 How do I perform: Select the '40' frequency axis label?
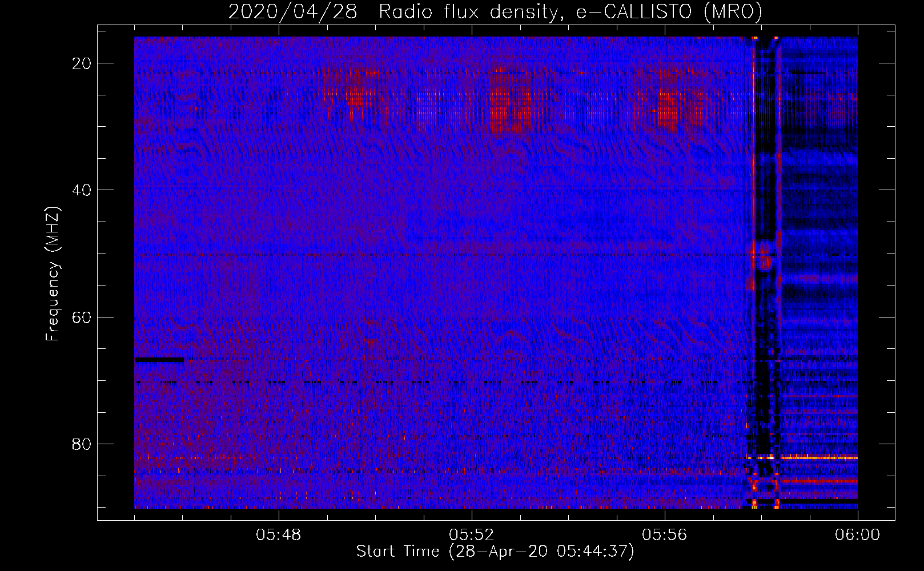pyautogui.click(x=82, y=190)
